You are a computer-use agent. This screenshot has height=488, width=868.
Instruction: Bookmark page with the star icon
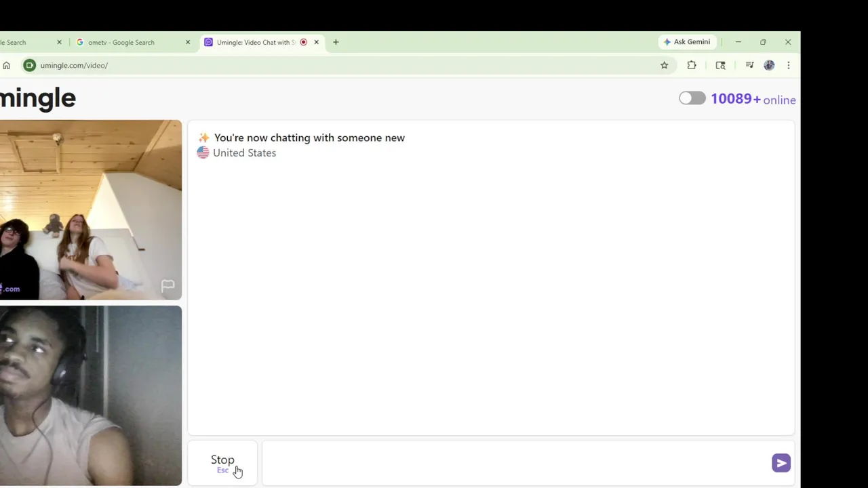click(664, 65)
